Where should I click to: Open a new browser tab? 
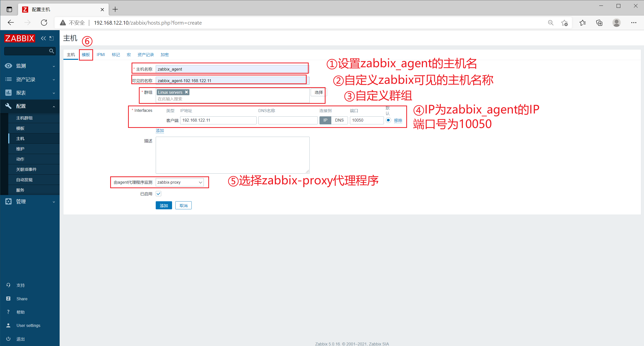(115, 10)
